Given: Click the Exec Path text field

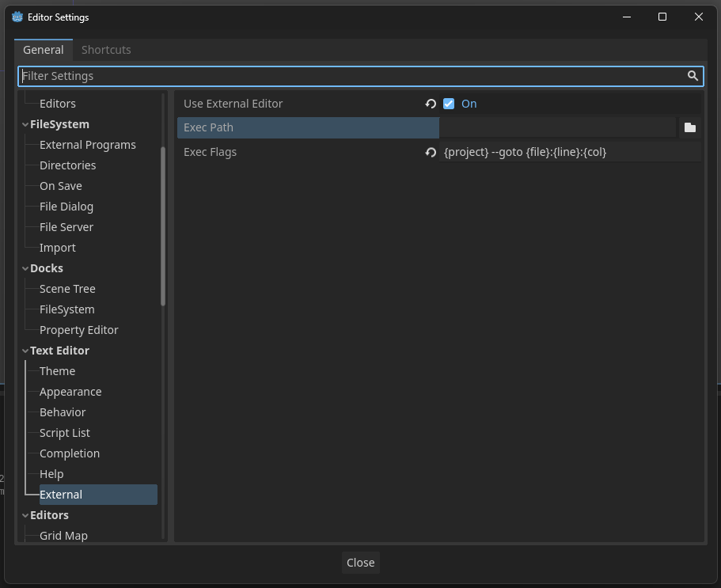Looking at the screenshot, I should point(557,127).
